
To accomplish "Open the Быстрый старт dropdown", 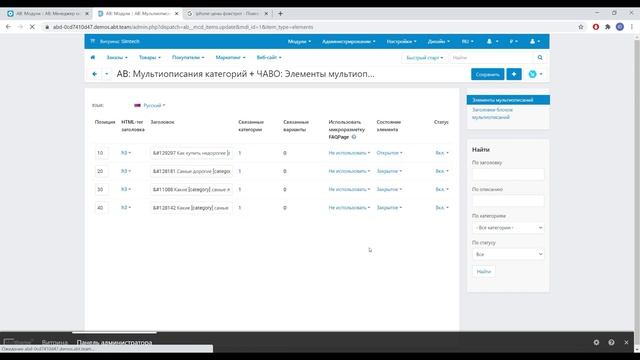I will [x=424, y=58].
